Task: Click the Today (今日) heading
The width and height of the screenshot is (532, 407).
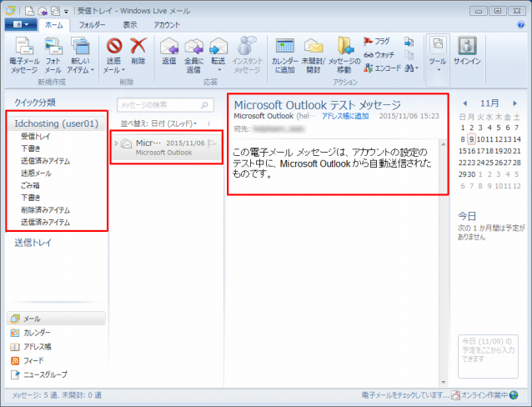Action: [467, 216]
